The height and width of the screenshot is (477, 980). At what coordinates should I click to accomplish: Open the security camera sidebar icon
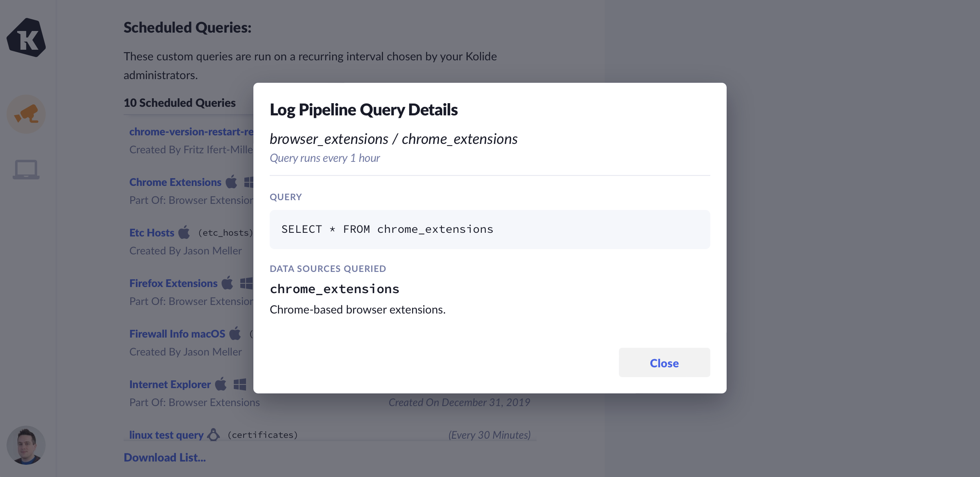26,114
